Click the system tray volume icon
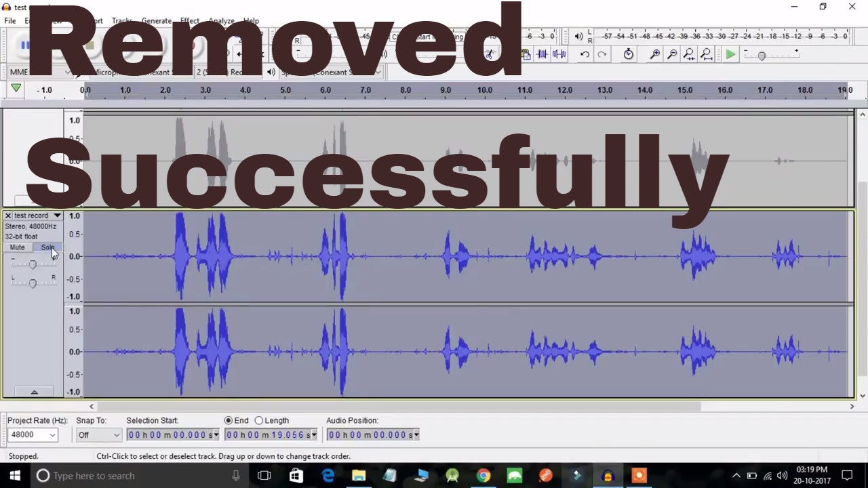Image resolution: width=868 pixels, height=488 pixels. pyautogui.click(x=783, y=475)
